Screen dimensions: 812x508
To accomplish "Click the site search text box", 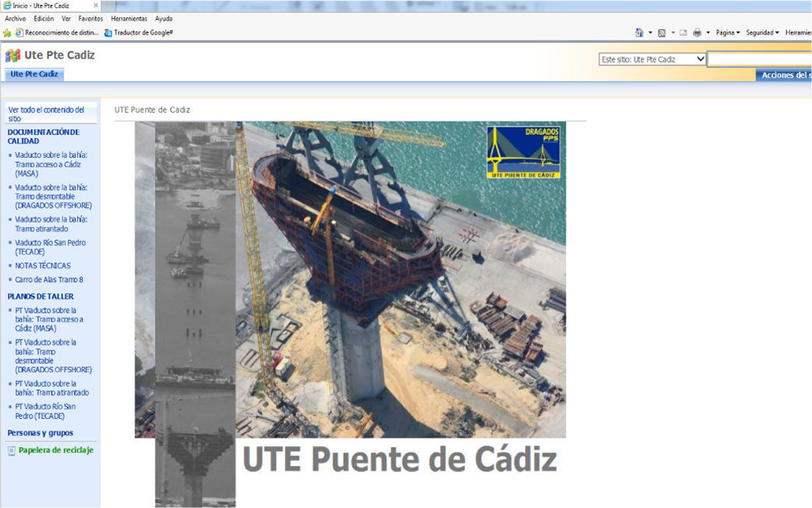I will (759, 59).
